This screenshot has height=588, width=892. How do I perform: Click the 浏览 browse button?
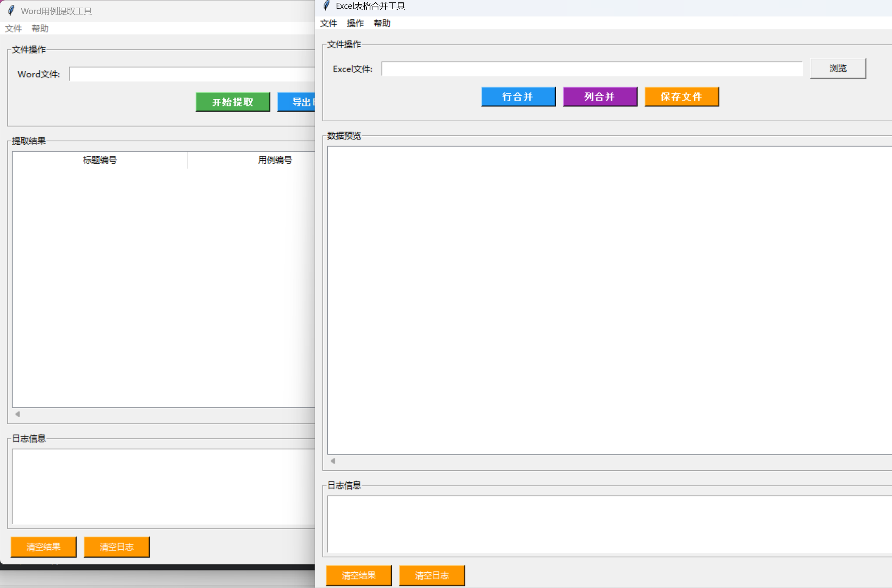click(838, 68)
